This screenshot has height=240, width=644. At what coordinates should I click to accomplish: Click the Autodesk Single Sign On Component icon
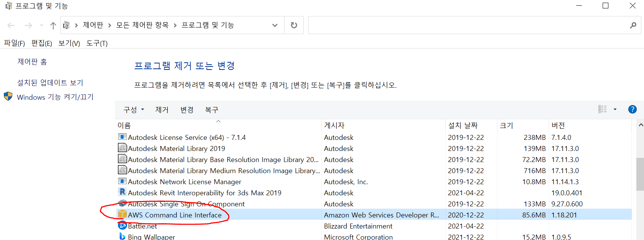(x=123, y=203)
